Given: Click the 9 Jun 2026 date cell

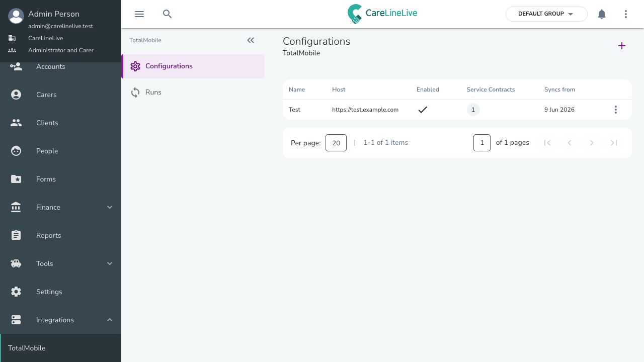Looking at the screenshot, I should [559, 110].
